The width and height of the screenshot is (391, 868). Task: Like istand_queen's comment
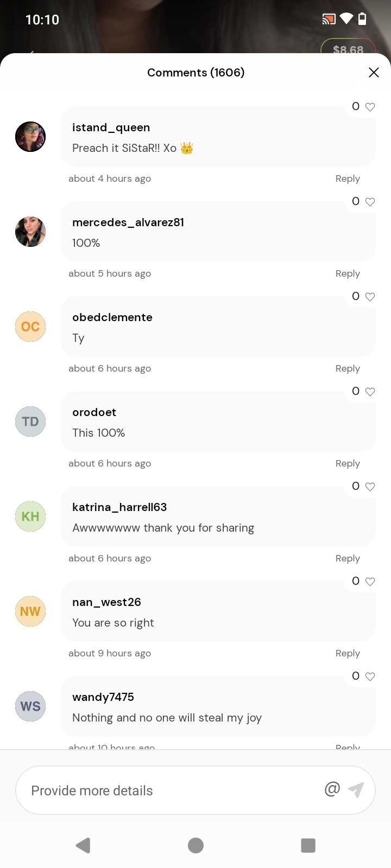(x=370, y=107)
